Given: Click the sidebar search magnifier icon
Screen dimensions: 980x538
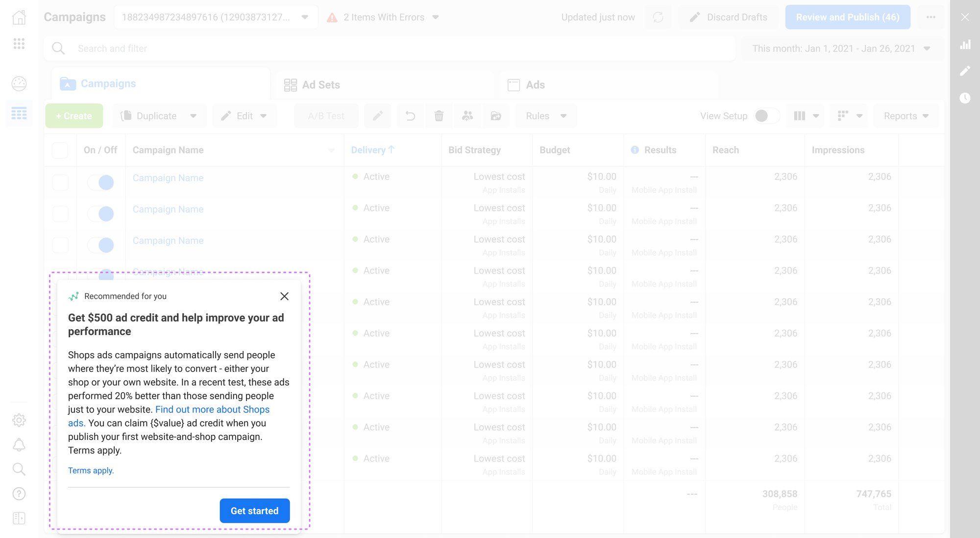Looking at the screenshot, I should [x=19, y=469].
